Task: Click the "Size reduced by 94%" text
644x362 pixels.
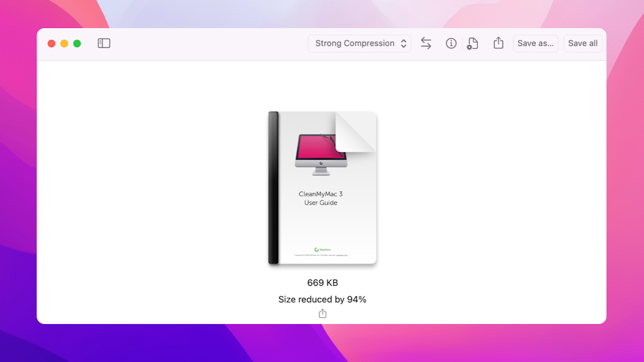Action: click(x=322, y=299)
